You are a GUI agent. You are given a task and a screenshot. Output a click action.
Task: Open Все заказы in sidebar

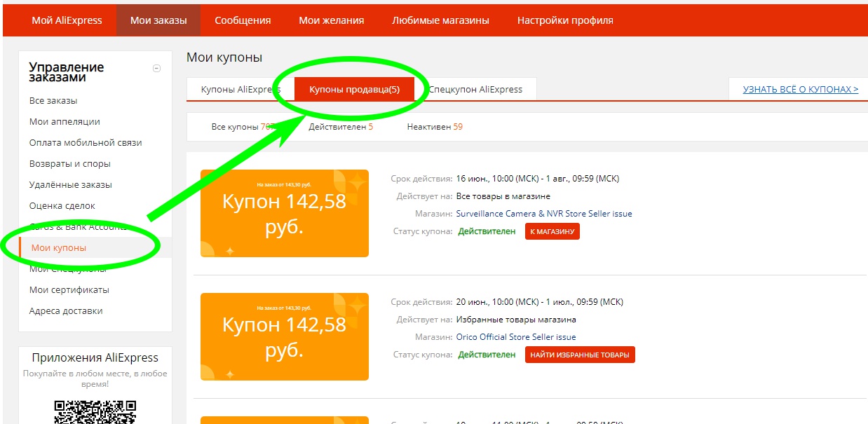click(x=53, y=100)
